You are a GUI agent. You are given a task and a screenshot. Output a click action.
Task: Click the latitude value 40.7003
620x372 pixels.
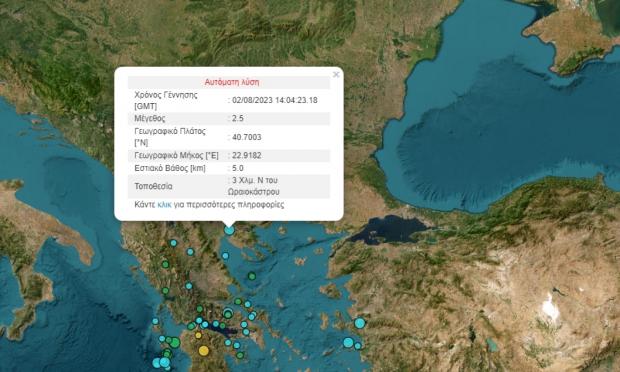246,137
